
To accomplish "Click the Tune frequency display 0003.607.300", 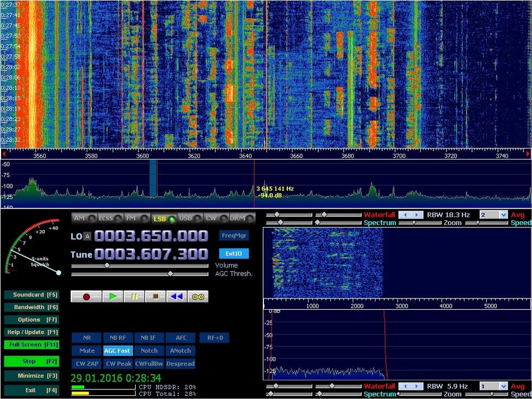I will [x=151, y=254].
